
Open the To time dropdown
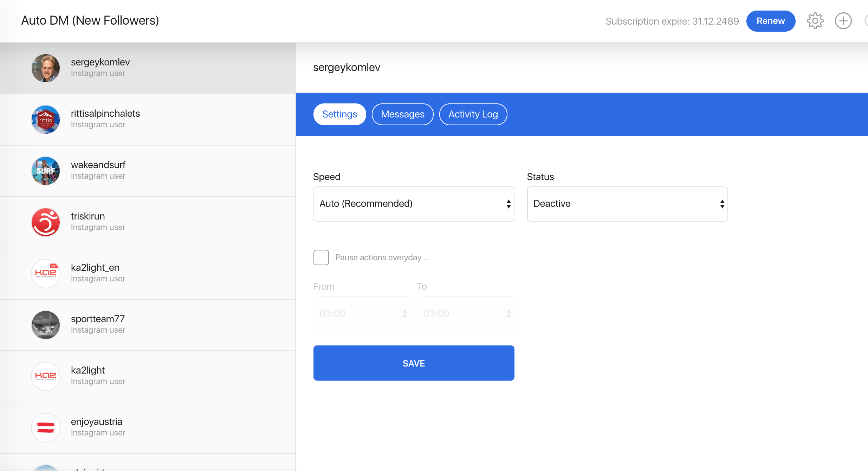point(465,313)
